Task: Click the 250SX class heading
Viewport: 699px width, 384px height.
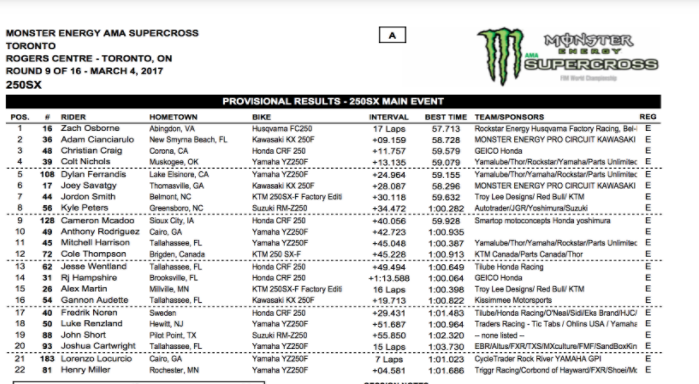Action: tap(24, 85)
